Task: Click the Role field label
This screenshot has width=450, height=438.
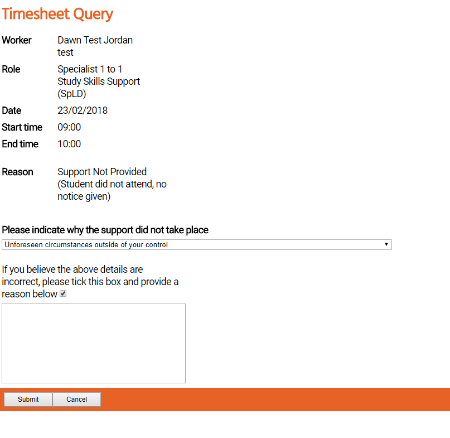Action: point(11,69)
